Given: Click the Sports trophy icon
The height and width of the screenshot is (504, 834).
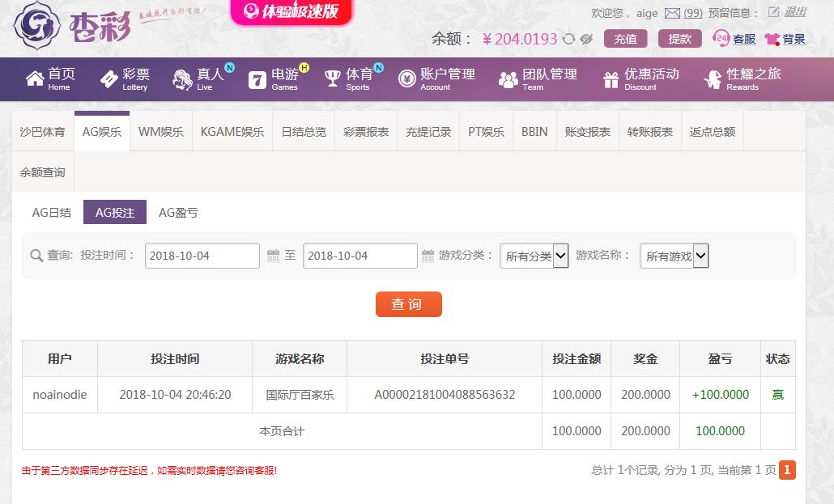Looking at the screenshot, I should (x=333, y=78).
